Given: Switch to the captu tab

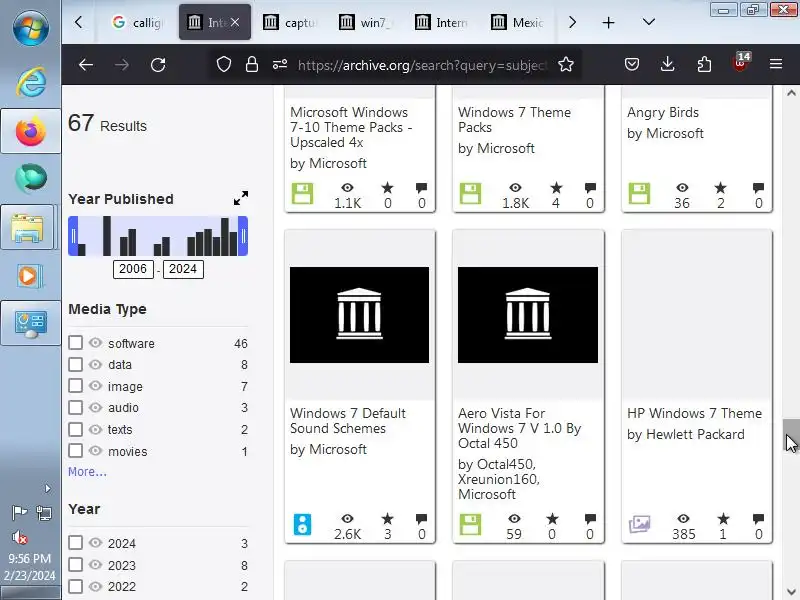Looking at the screenshot, I should coord(291,22).
